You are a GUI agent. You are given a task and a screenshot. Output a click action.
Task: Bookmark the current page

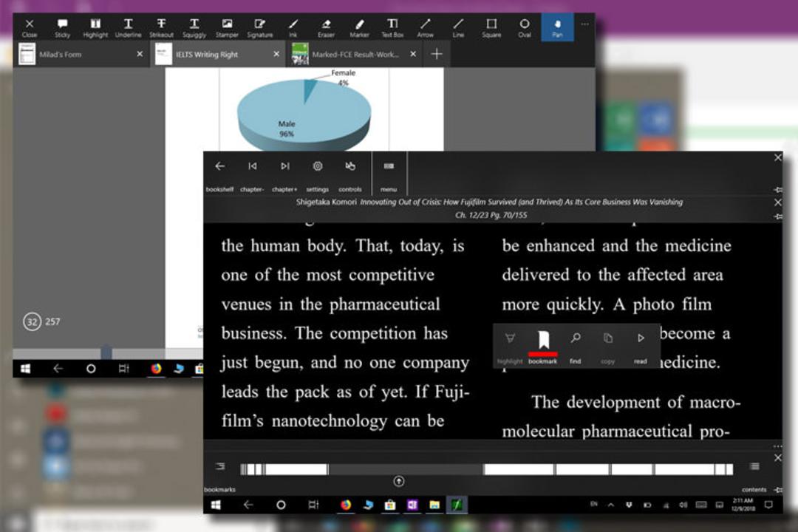point(542,347)
